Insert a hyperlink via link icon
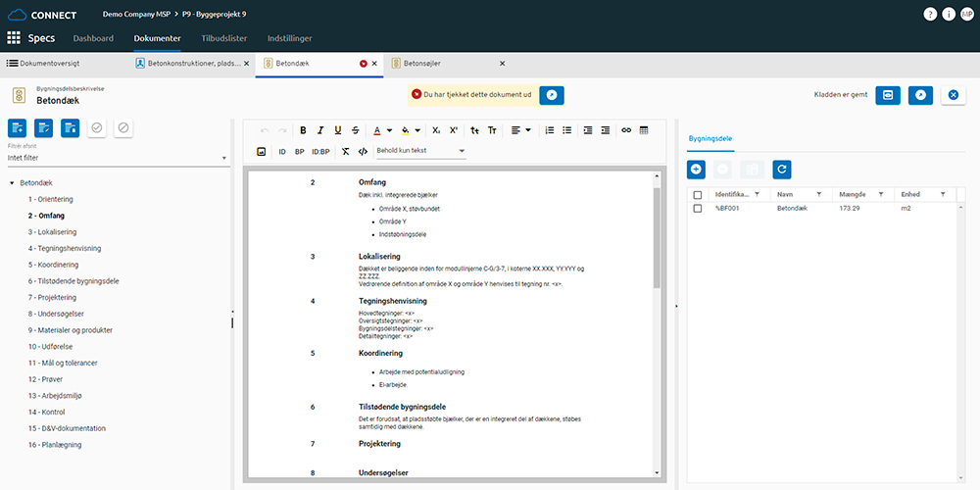This screenshot has height=490, width=980. (x=627, y=130)
